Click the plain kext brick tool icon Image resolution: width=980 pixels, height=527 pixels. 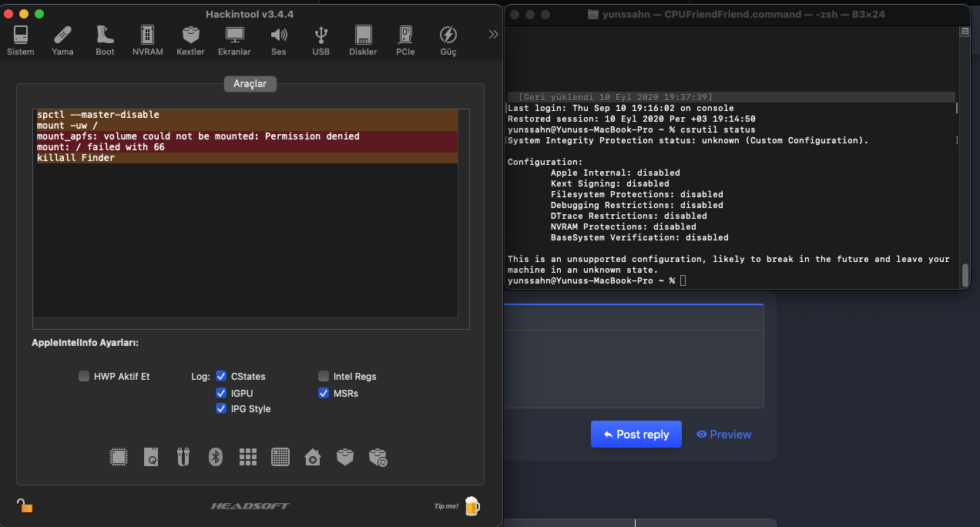point(345,457)
